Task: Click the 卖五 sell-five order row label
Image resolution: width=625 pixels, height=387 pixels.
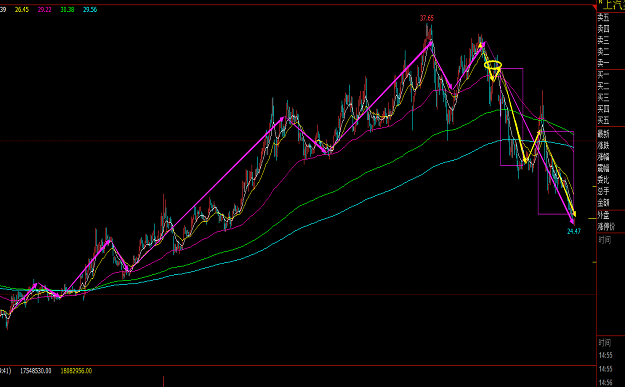Action: pyautogui.click(x=603, y=18)
